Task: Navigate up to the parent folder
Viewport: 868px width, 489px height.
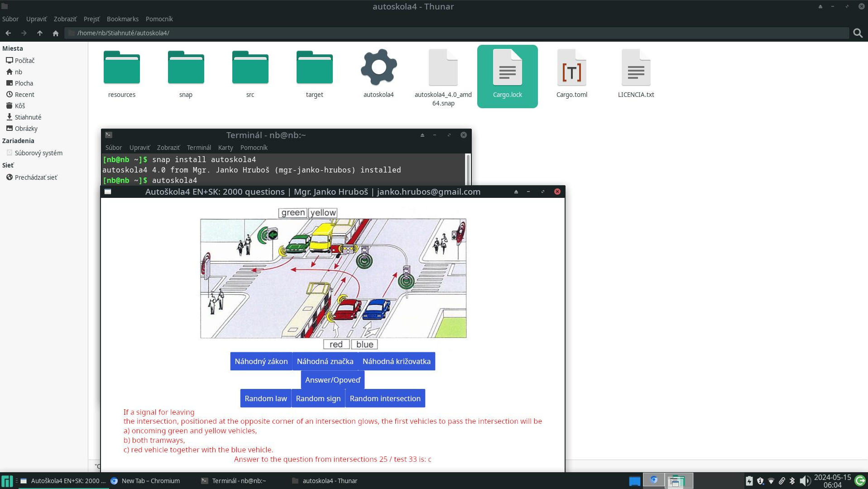Action: pyautogui.click(x=40, y=33)
